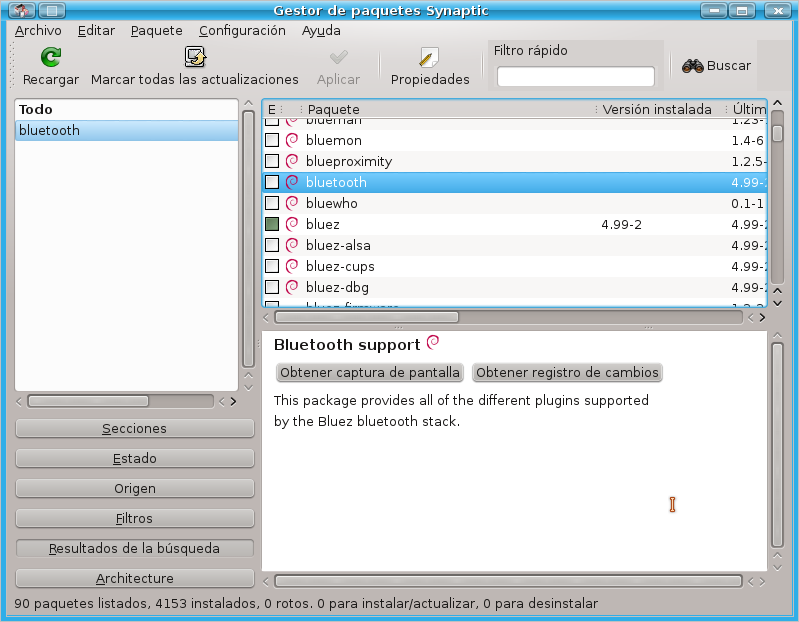Screen dimensions: 799x622
Task: Select bluetooth in the left category list
Action: (x=126, y=130)
